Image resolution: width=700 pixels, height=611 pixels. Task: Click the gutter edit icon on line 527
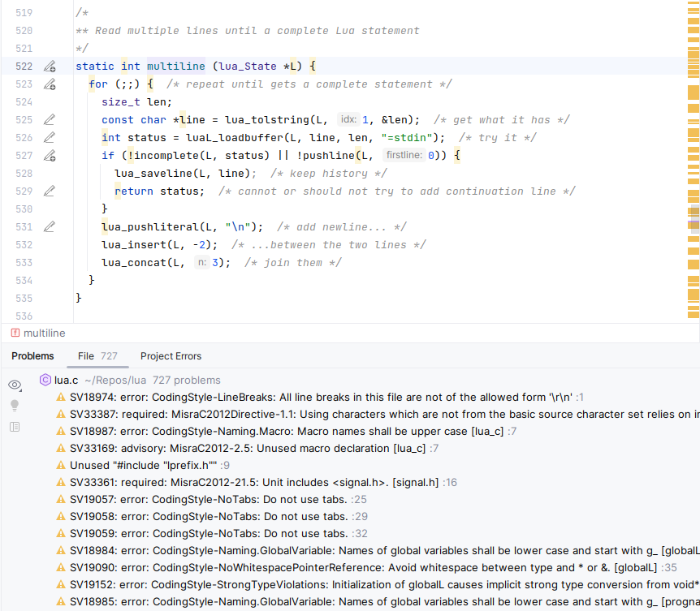pos(49,156)
